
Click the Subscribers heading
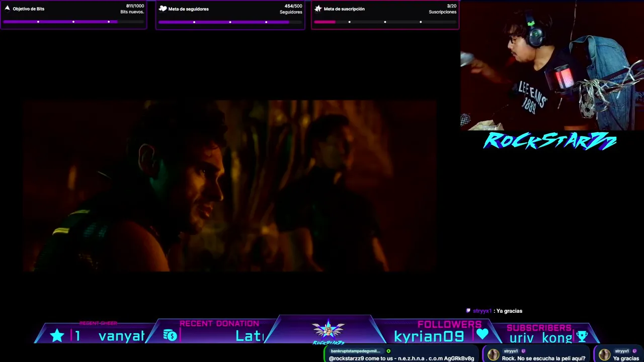click(539, 328)
